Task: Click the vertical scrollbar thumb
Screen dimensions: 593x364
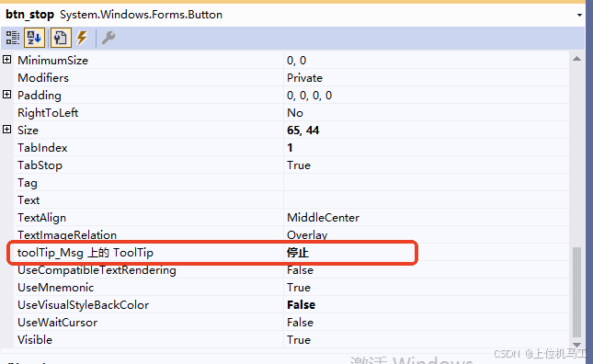Action: coord(576,291)
